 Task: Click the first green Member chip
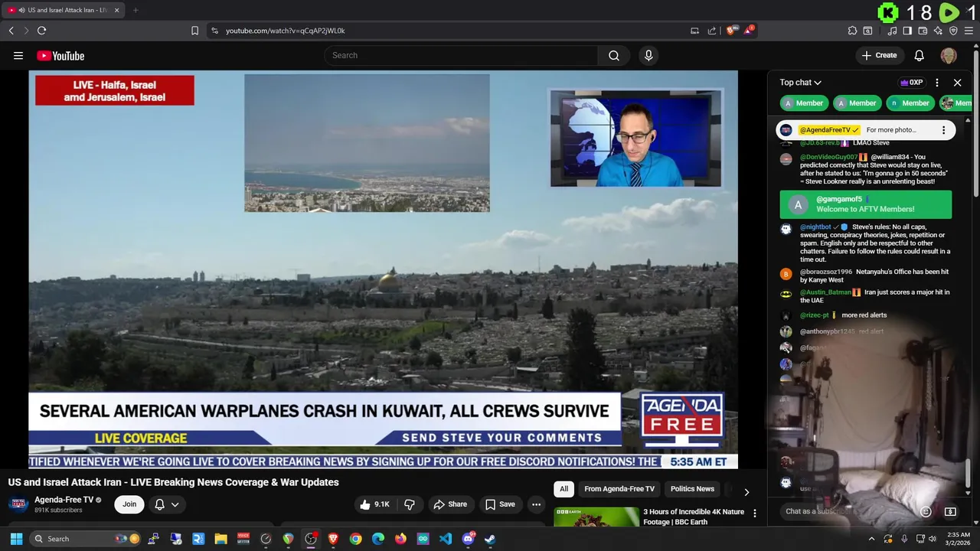click(803, 103)
